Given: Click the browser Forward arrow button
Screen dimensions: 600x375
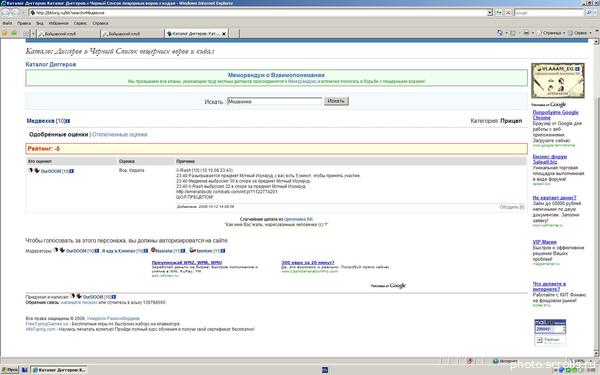Looking at the screenshot, I should pos(15,13).
